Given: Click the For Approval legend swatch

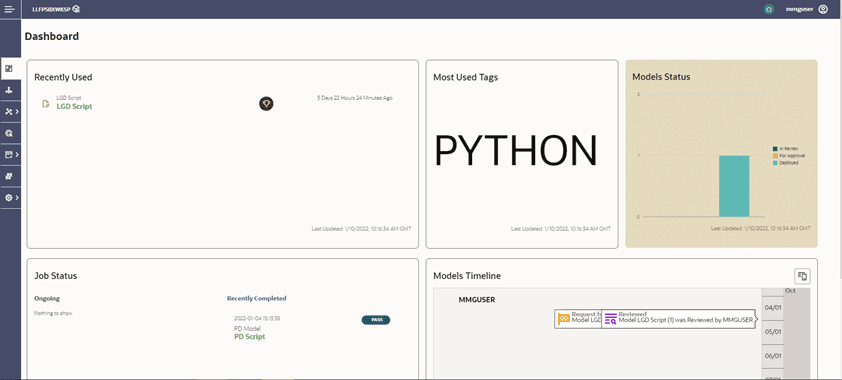Looking at the screenshot, I should [x=775, y=156].
